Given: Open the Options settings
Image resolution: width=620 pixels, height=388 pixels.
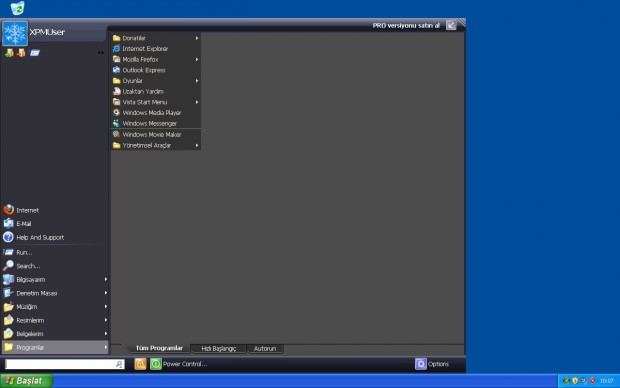Looking at the screenshot, I should pyautogui.click(x=432, y=364).
